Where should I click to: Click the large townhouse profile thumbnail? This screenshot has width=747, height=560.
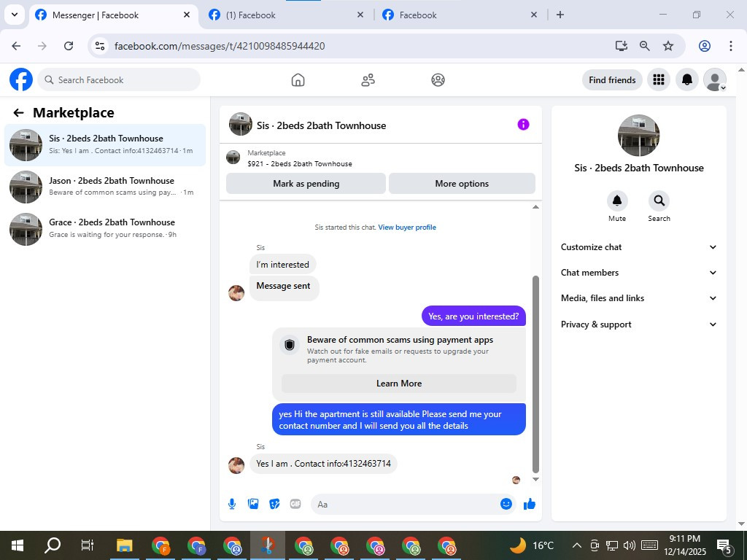click(x=638, y=135)
